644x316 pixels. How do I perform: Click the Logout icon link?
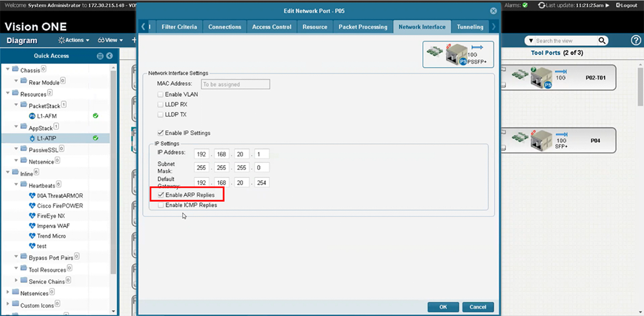click(627, 5)
